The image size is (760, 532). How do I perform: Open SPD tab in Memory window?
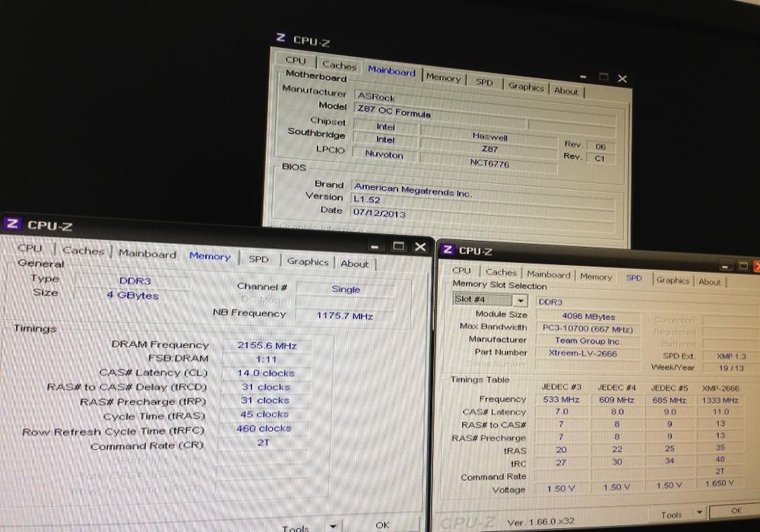point(258,259)
